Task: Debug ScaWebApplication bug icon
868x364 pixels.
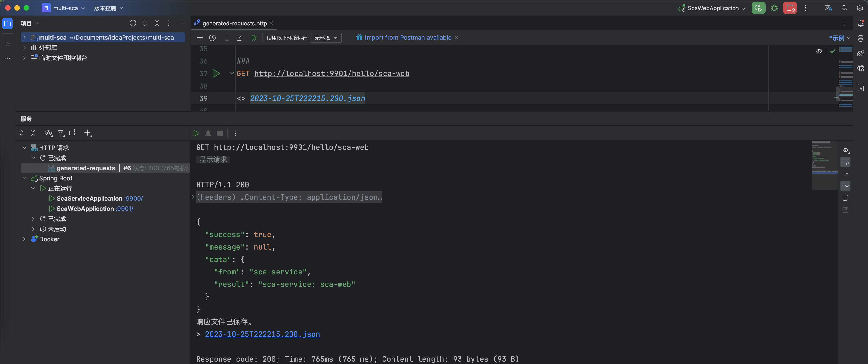Action: [774, 8]
